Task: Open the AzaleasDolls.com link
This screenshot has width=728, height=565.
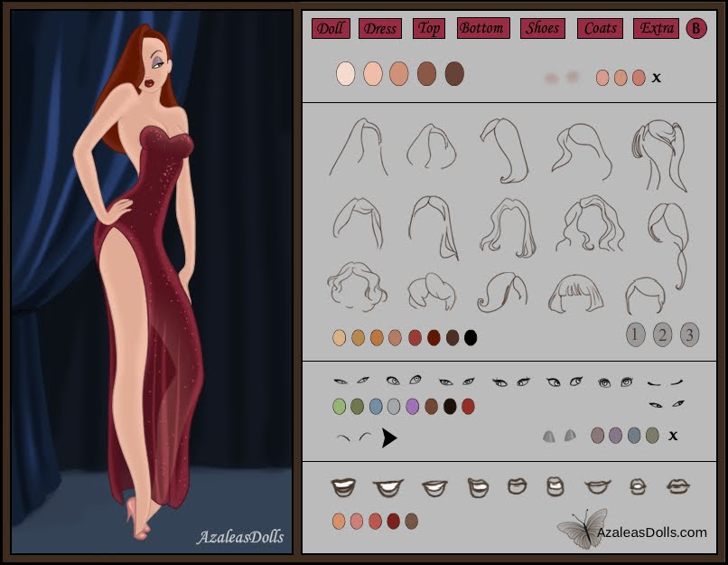Action: pos(651,532)
